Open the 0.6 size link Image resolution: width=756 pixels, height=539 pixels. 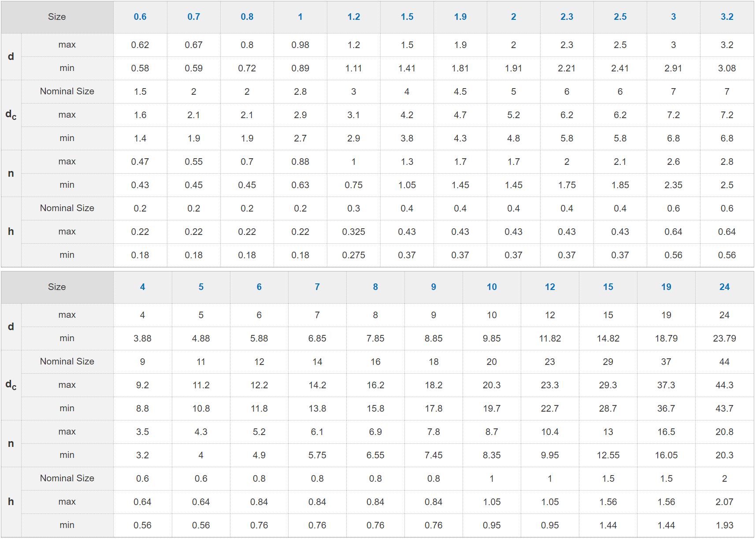click(140, 17)
